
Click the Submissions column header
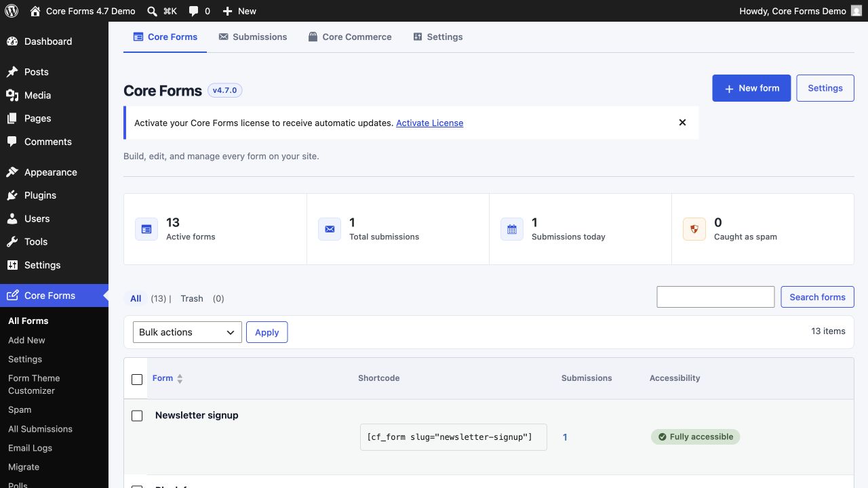coord(587,378)
